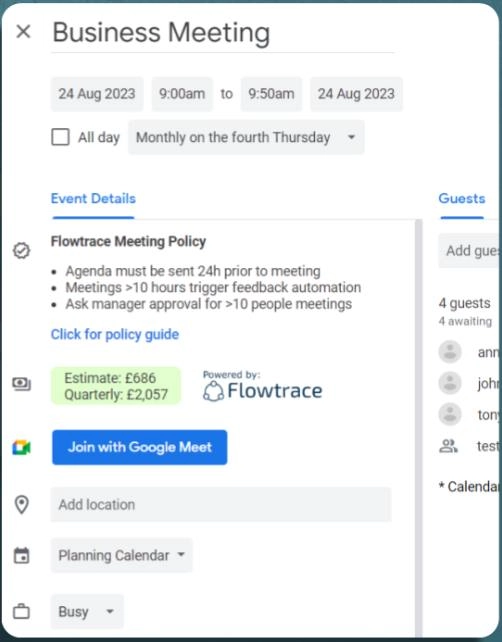502x642 pixels.
Task: Click the calendar icon beside Planning Calendar
Action: (21, 556)
